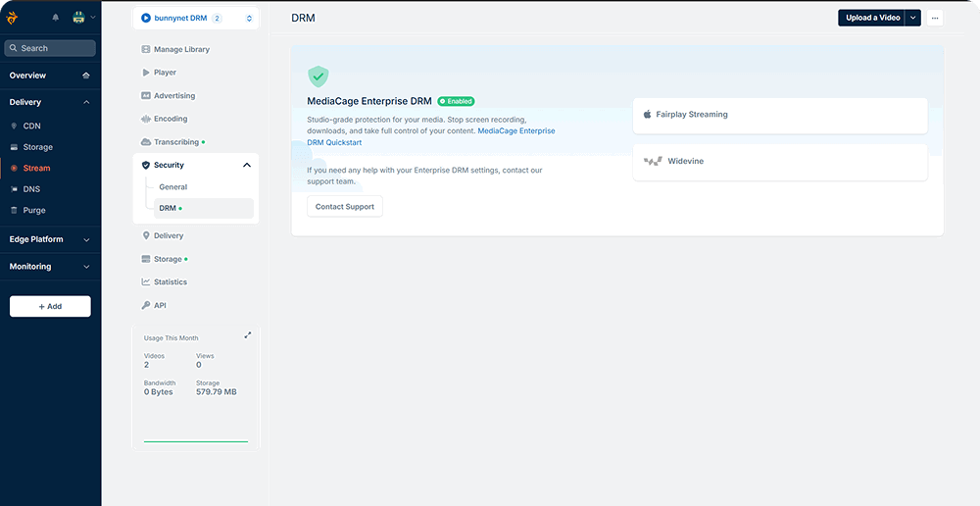Image resolution: width=980 pixels, height=506 pixels.
Task: Click the Statistics chart icon
Action: click(146, 282)
